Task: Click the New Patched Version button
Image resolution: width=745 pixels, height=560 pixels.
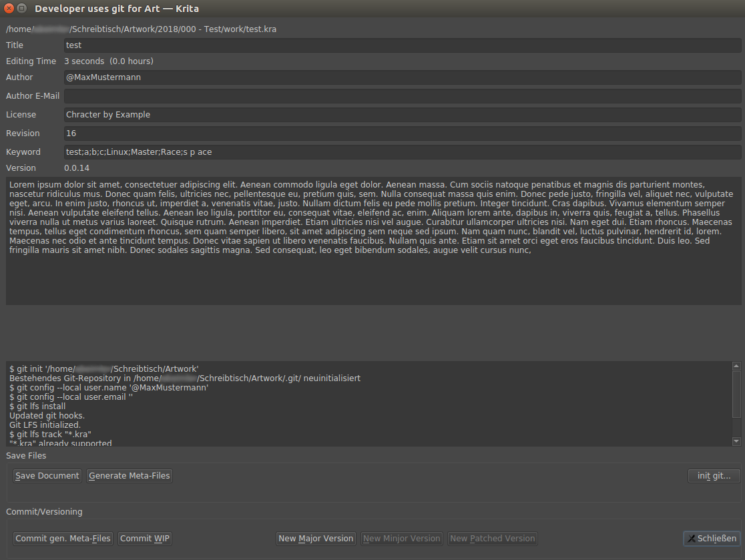Action: pyautogui.click(x=492, y=538)
